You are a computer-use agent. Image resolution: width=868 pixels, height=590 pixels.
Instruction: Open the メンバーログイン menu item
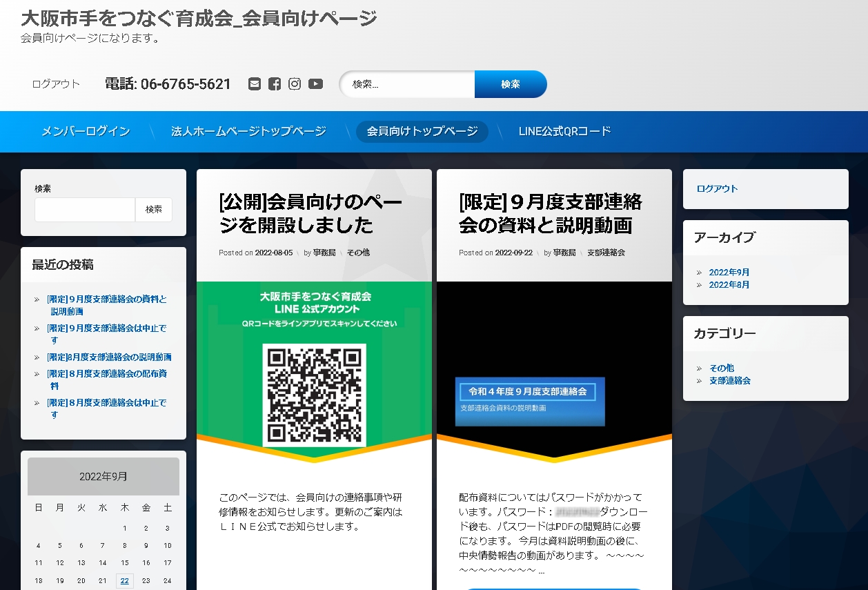click(86, 131)
